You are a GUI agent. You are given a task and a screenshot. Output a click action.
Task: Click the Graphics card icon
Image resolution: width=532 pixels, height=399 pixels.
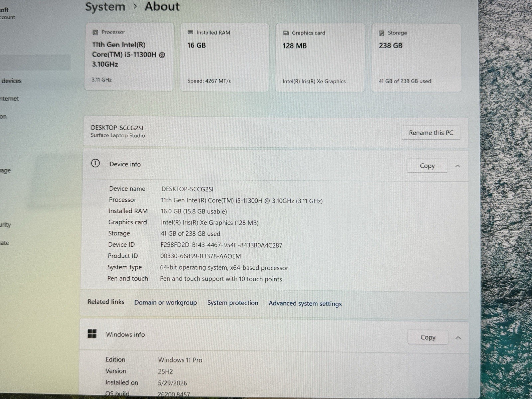pos(286,33)
